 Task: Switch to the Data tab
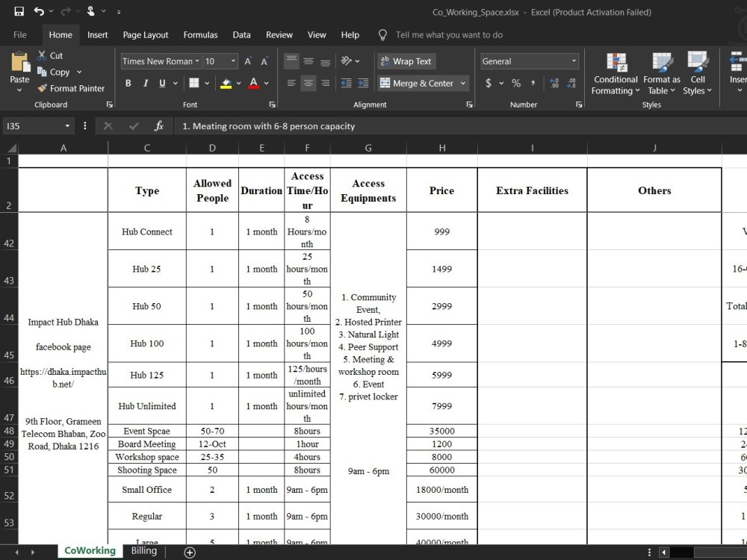[241, 35]
